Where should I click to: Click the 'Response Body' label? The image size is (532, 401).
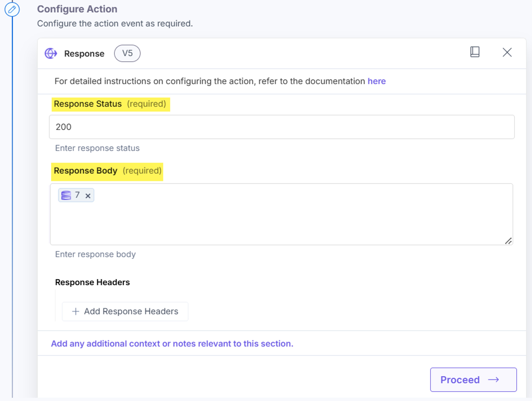[86, 171]
